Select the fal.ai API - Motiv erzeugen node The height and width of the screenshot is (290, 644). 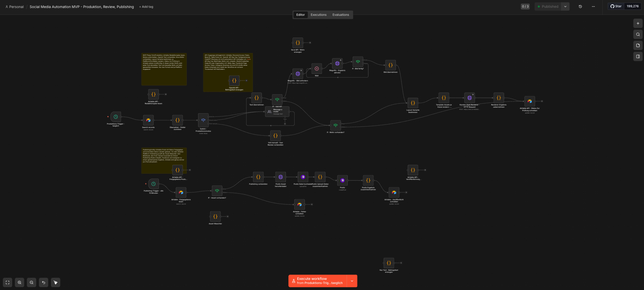(x=298, y=43)
